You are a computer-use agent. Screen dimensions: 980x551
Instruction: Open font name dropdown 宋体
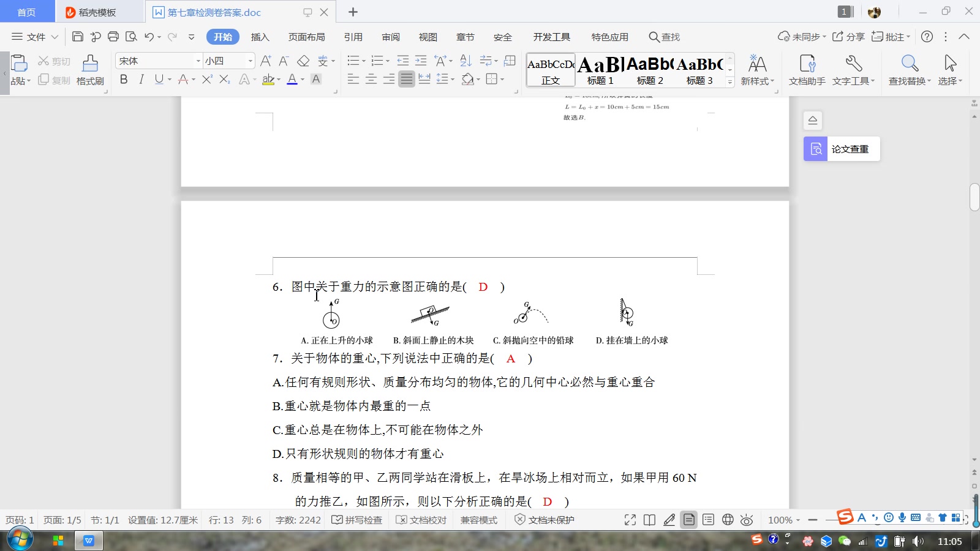198,61
